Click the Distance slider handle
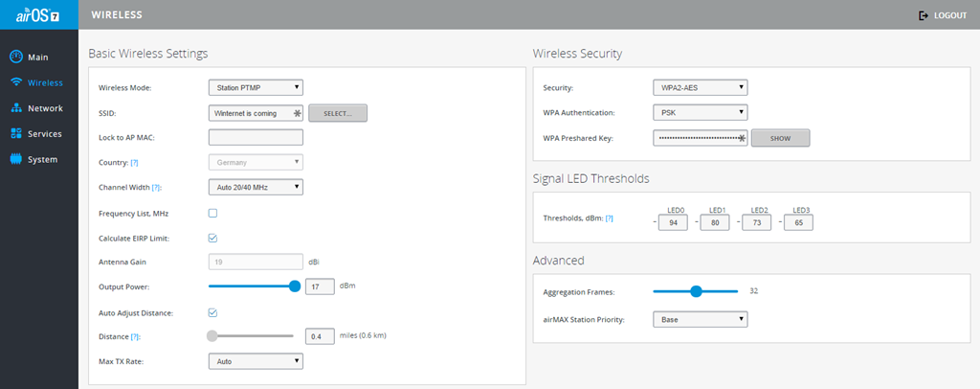980x389 pixels. [x=212, y=336]
